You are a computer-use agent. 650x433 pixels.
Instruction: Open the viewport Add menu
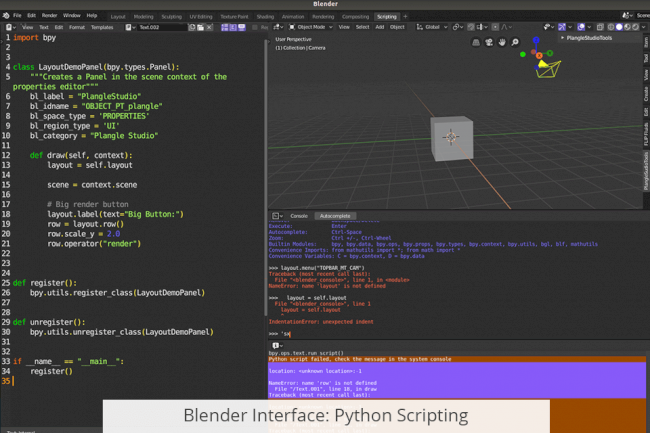pyautogui.click(x=380, y=27)
